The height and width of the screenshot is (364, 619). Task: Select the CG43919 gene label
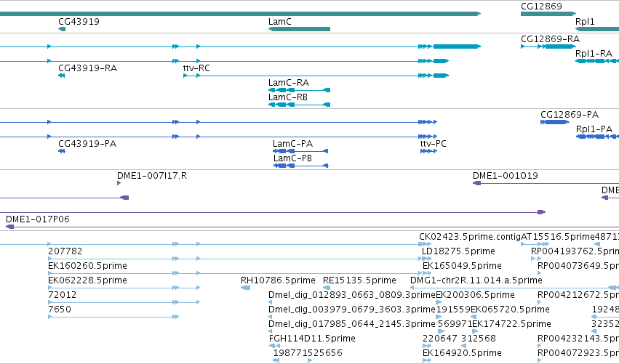click(x=79, y=22)
